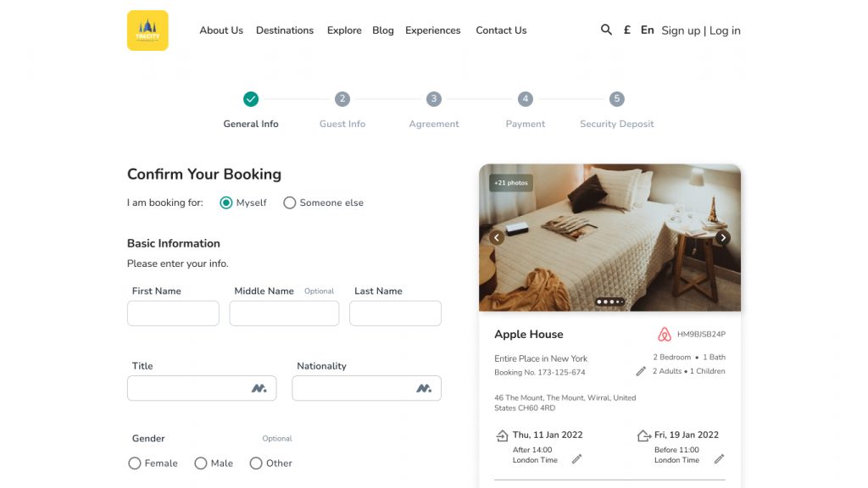Click the Airbnb logo icon
The width and height of the screenshot is (868, 488).
[665, 334]
